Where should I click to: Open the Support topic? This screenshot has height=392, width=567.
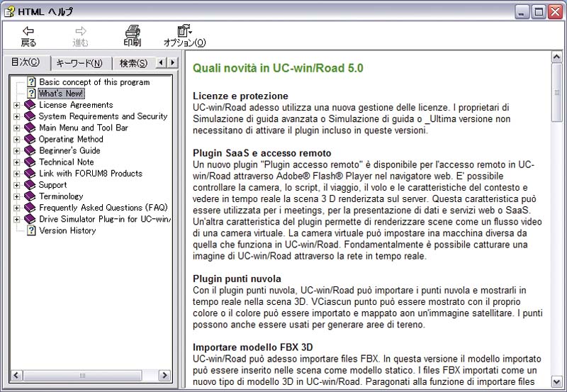(x=52, y=185)
